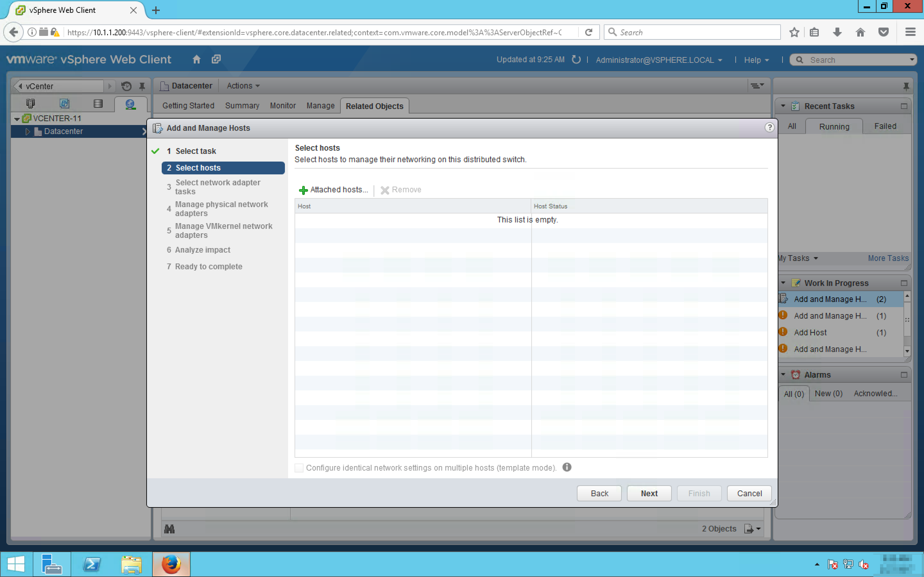Enable template mode checkbox
This screenshot has width=924, height=577.
pyautogui.click(x=299, y=468)
